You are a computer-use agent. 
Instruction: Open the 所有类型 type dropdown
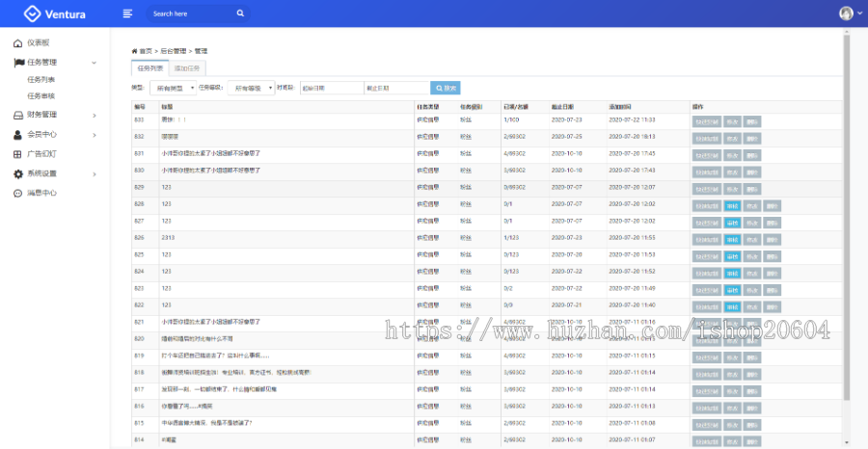170,88
